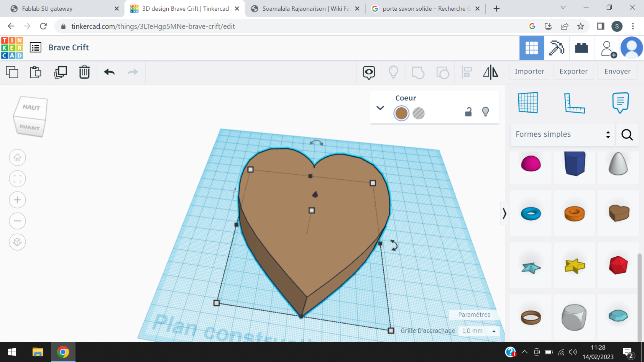
Task: Select the gray paraboloid shape
Action: pyautogui.click(x=618, y=164)
